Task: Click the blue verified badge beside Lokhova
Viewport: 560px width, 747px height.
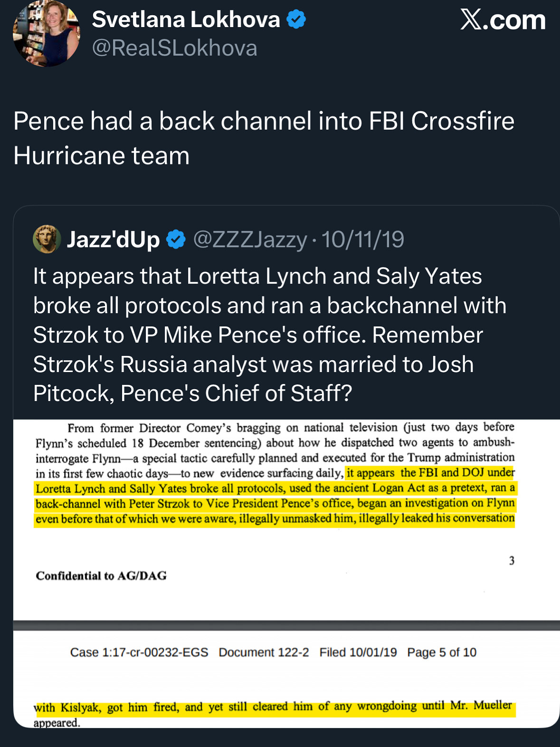Action: tap(296, 19)
